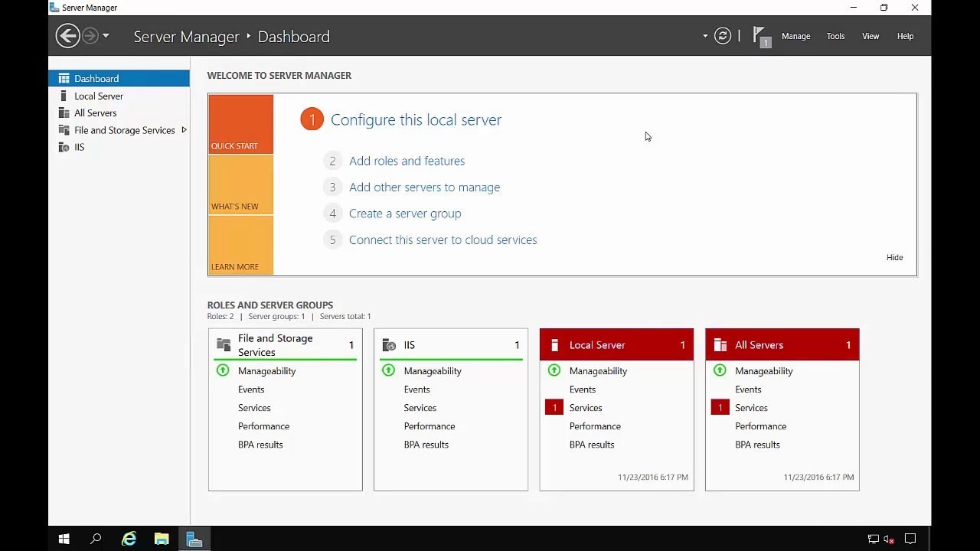Screen dimensions: 980x551
Task: Click red Services alert badge in Local Server tile
Action: (554, 408)
